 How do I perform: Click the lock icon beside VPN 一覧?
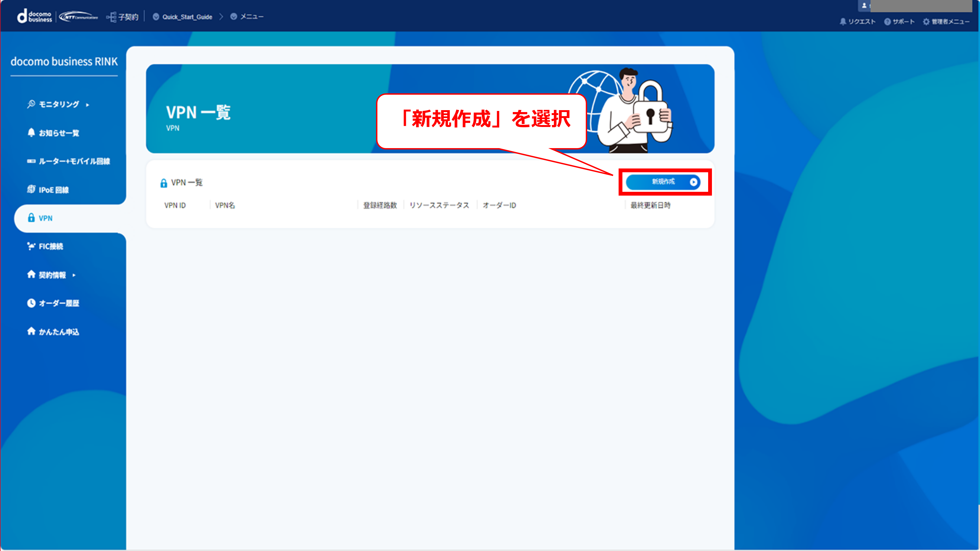pos(164,183)
